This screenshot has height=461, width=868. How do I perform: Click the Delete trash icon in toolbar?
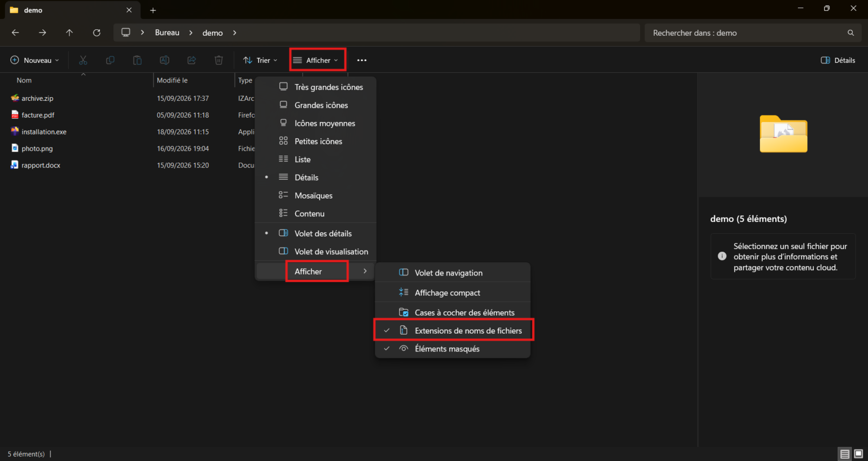point(219,60)
